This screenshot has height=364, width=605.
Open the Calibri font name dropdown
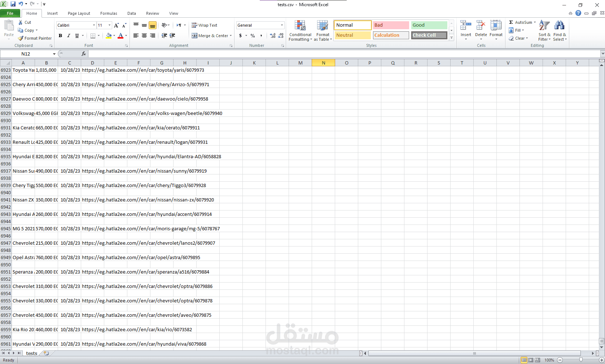(x=94, y=25)
